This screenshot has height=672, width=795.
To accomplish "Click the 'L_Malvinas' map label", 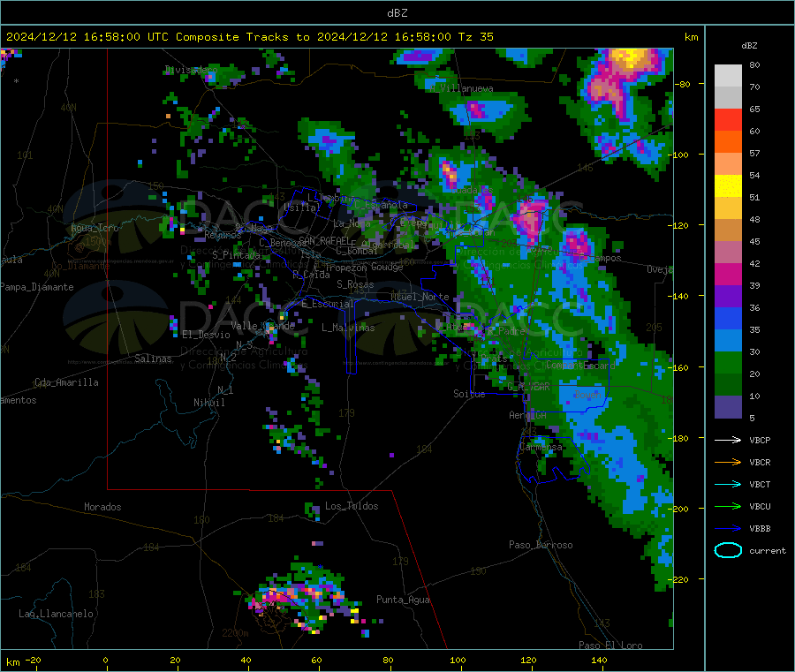I will point(348,328).
